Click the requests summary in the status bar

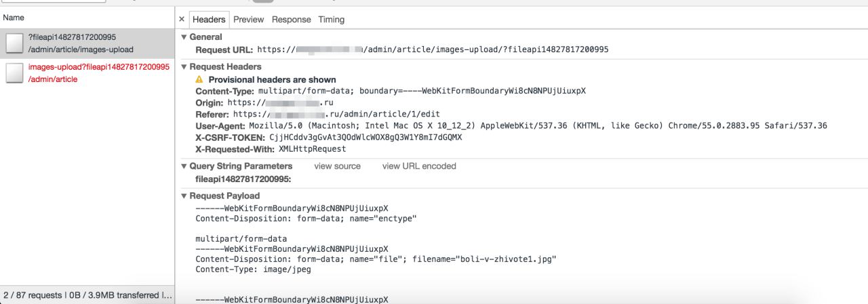87,295
